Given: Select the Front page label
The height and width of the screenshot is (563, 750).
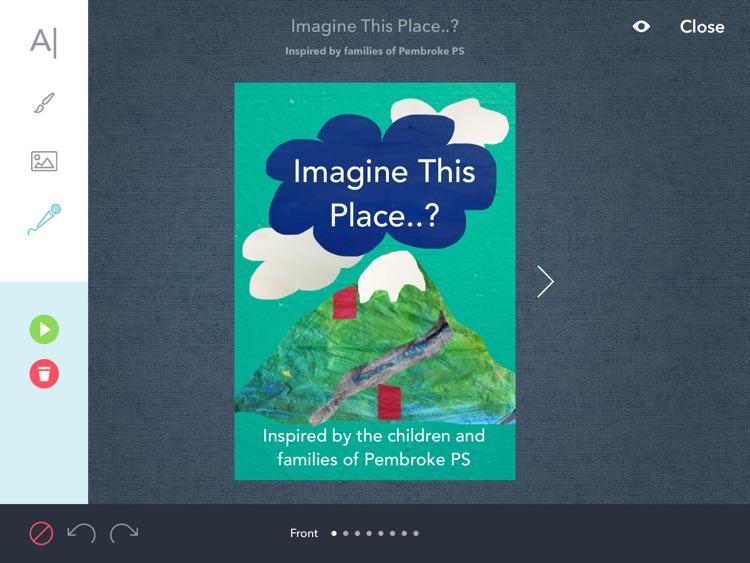Looking at the screenshot, I should click(x=304, y=533).
